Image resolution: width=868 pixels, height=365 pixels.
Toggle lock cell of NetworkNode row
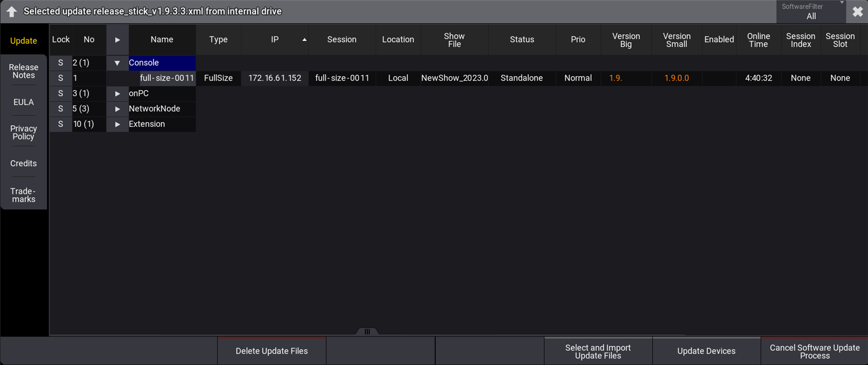[61, 108]
